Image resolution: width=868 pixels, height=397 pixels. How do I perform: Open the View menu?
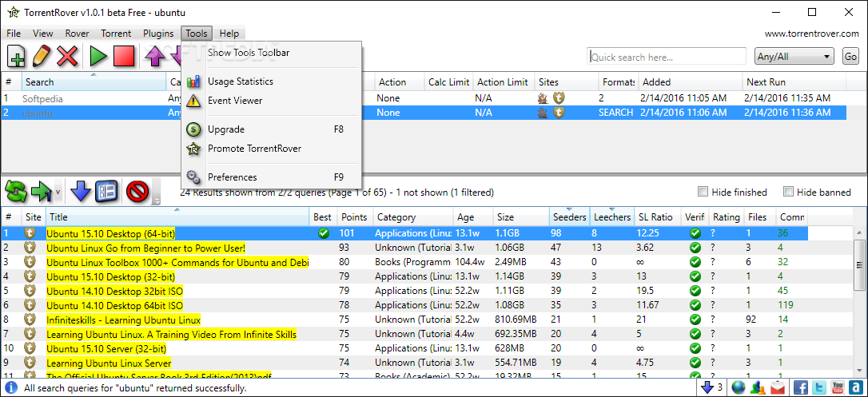tap(43, 34)
